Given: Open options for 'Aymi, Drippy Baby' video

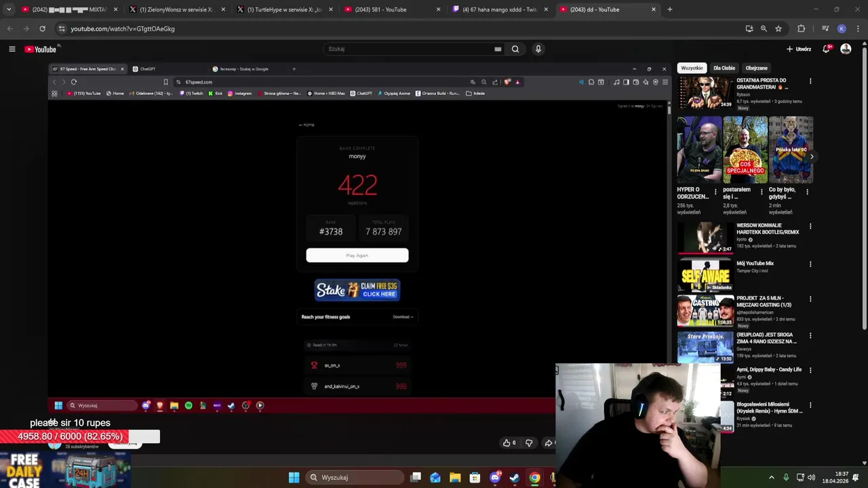Looking at the screenshot, I should coord(810,371).
